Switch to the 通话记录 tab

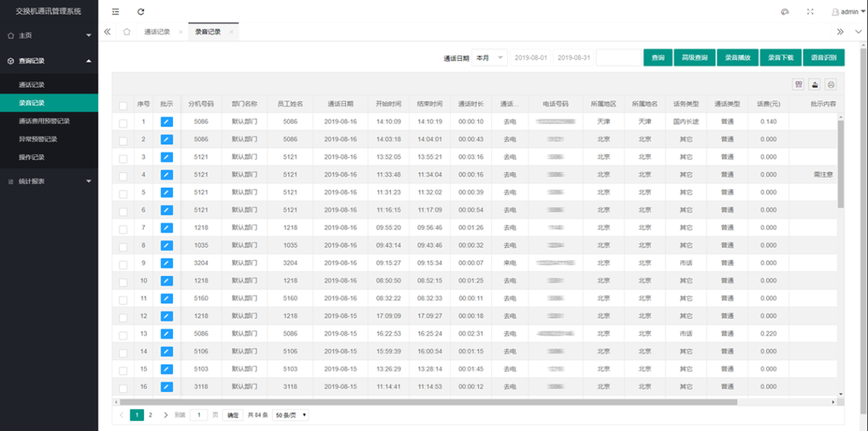(157, 32)
